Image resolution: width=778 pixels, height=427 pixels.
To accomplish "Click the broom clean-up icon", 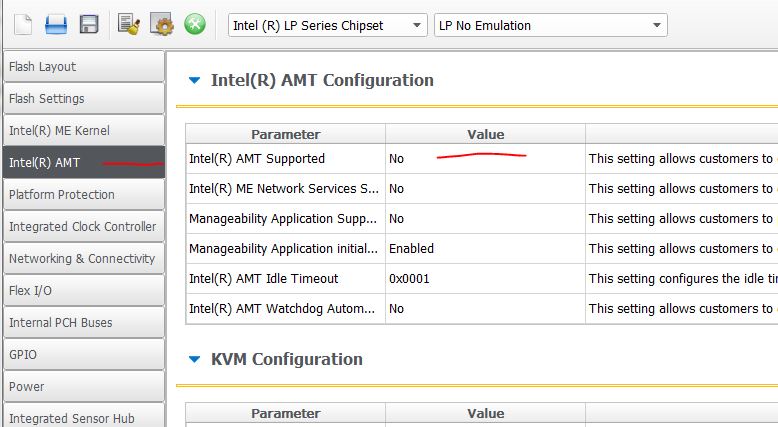I will tap(128, 25).
